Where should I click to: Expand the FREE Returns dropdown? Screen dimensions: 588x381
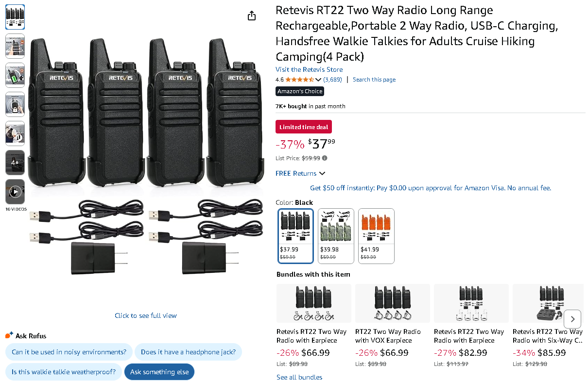pos(300,173)
